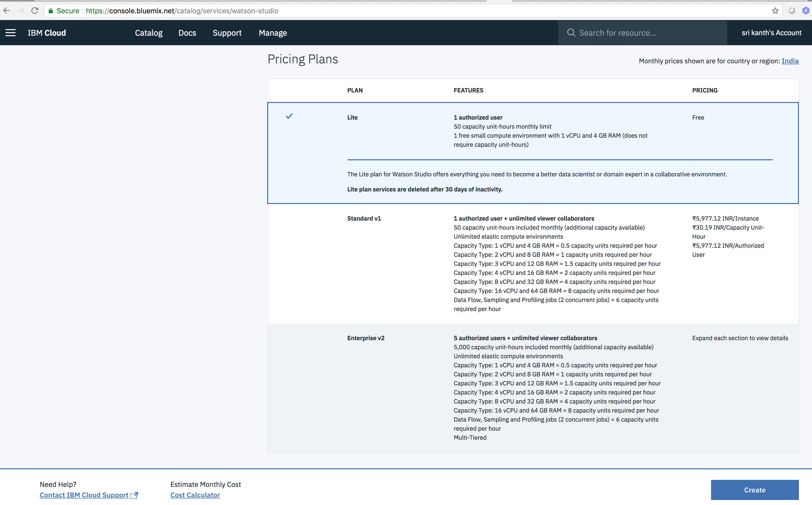Click the FEATURES column header
Viewport: 812px width, 505px height.
click(468, 90)
